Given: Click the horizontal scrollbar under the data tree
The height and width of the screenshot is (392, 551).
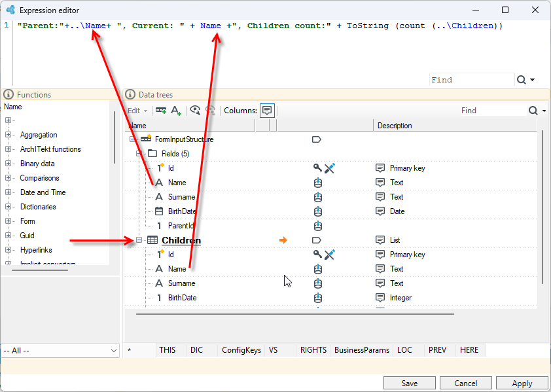Looking at the screenshot, I should pyautogui.click(x=295, y=314).
